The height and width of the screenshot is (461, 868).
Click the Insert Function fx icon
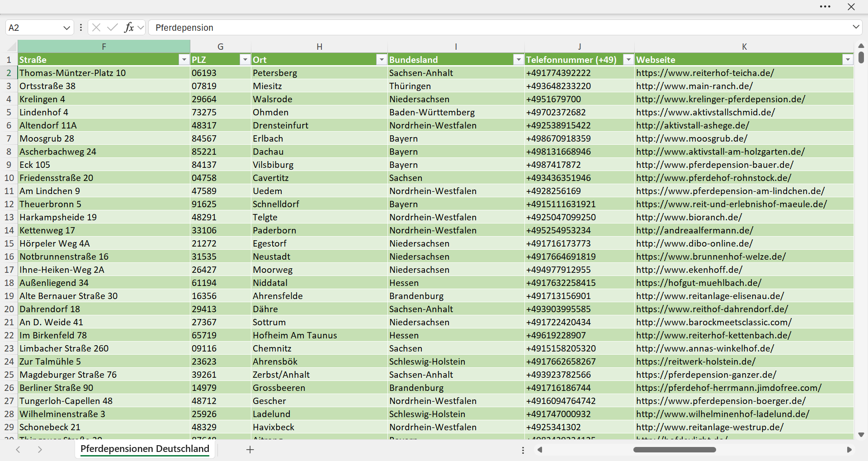point(129,28)
